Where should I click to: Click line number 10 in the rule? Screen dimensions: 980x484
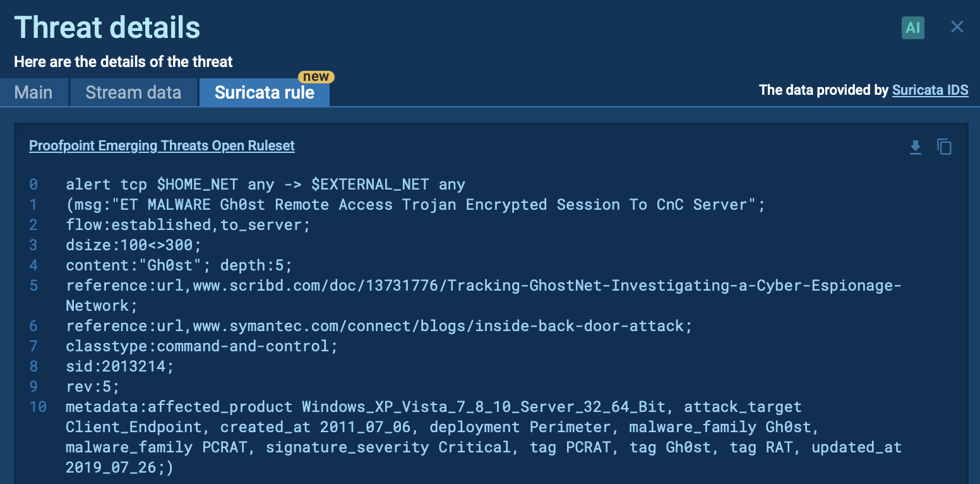click(x=38, y=407)
